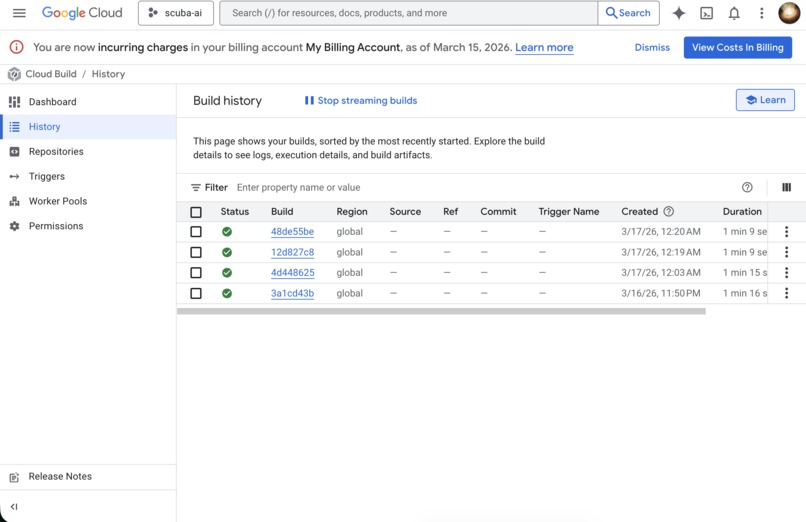
Task: Click the '3/16/26, 11:50 PM' created cell
Action: click(x=661, y=293)
